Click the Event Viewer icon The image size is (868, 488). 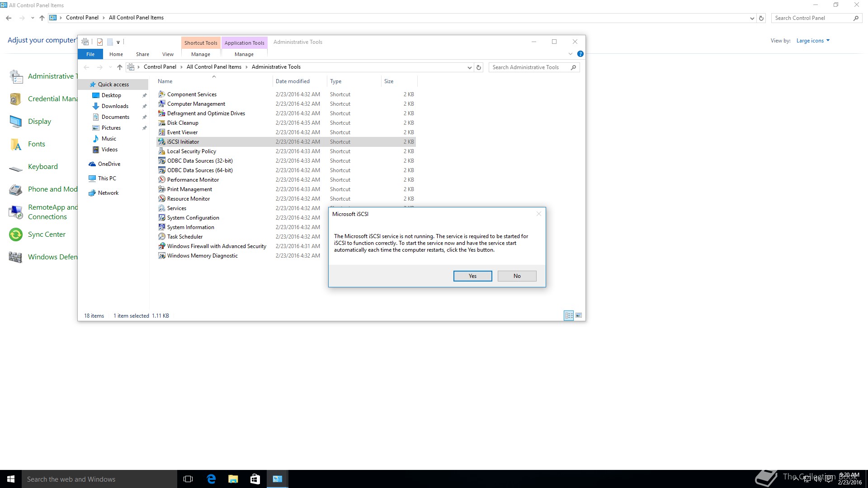(161, 132)
